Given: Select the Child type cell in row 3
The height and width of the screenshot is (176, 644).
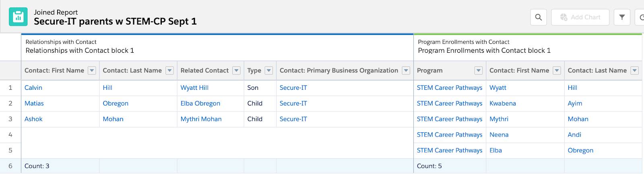Looking at the screenshot, I should click(260, 119).
